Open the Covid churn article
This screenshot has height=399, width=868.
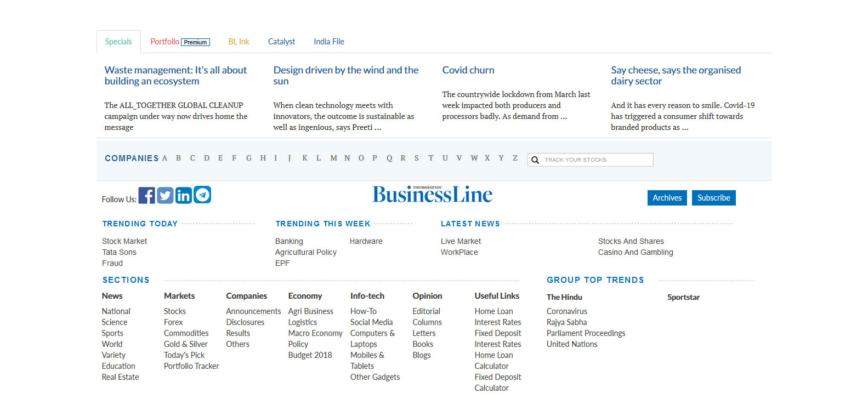pyautogui.click(x=468, y=70)
